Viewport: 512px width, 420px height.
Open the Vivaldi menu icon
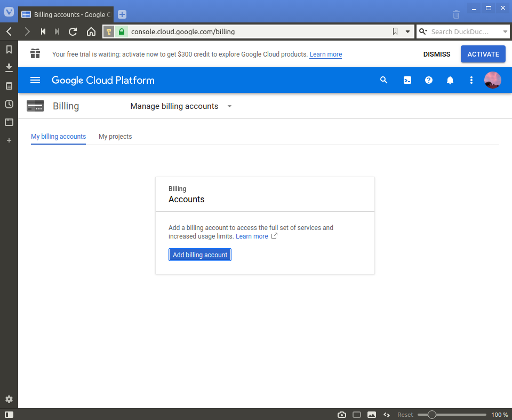9,12
